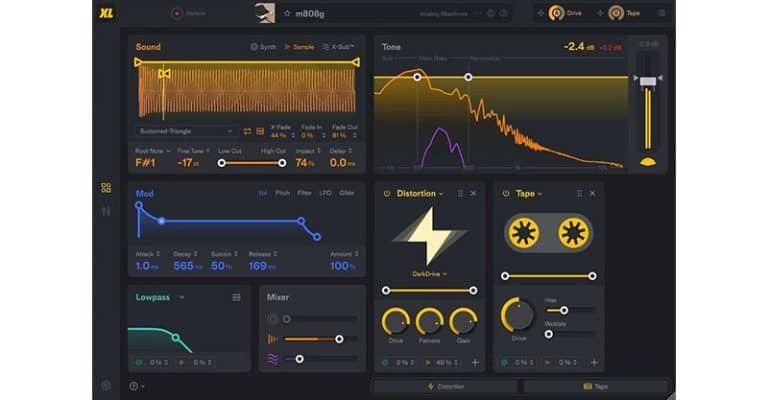Open the m808g preset artwork thumbnail

click(x=265, y=13)
